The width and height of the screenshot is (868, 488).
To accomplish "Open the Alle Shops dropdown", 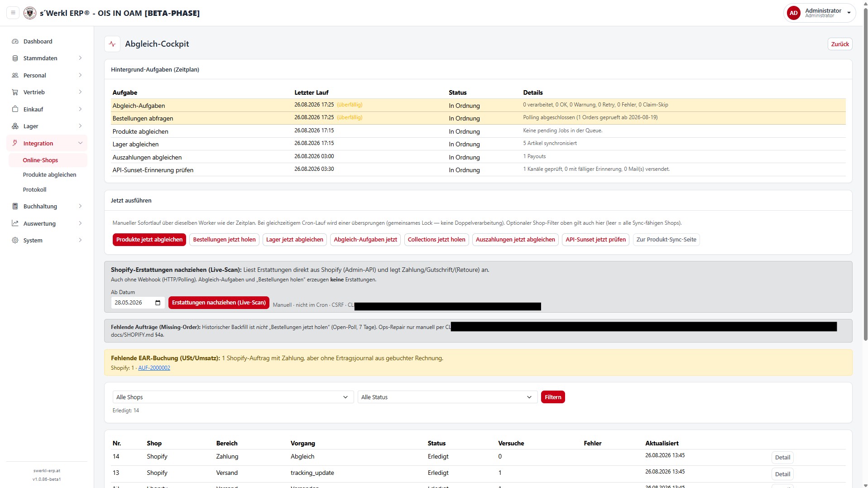I will (x=233, y=397).
